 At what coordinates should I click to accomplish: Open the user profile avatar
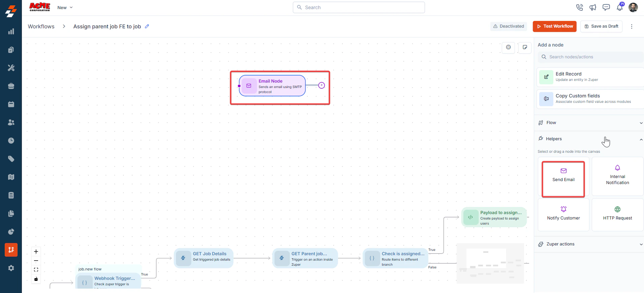tap(633, 7)
